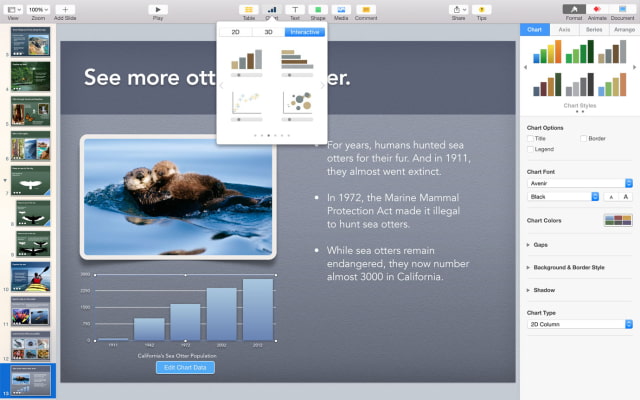Open the Chart Colors swatch picker
This screenshot has height=400, width=640.
click(618, 220)
